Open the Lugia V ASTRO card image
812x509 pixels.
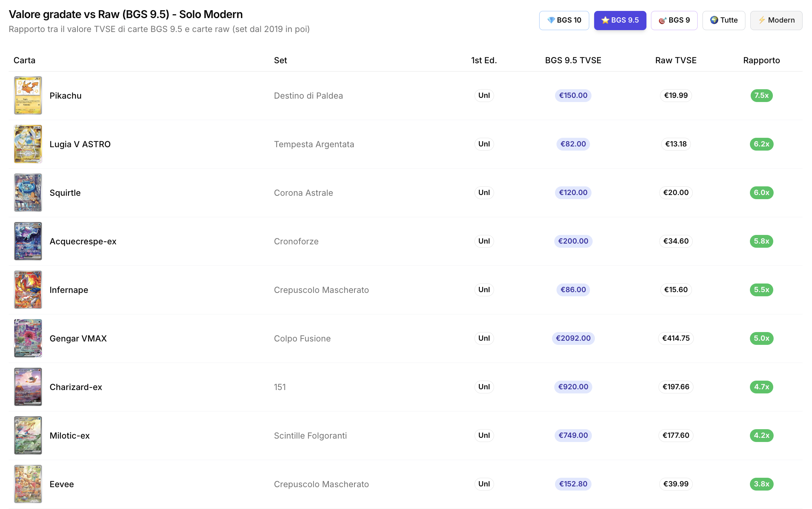pos(28,144)
